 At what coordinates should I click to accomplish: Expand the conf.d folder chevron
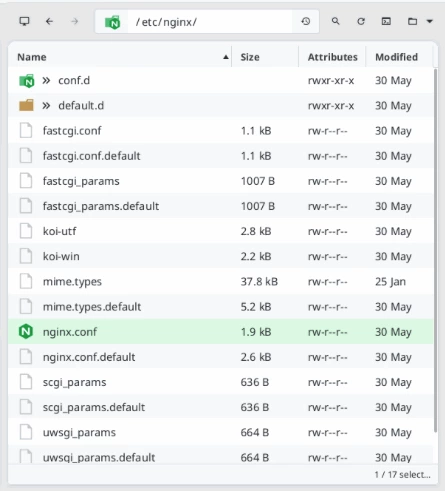pyautogui.click(x=46, y=80)
